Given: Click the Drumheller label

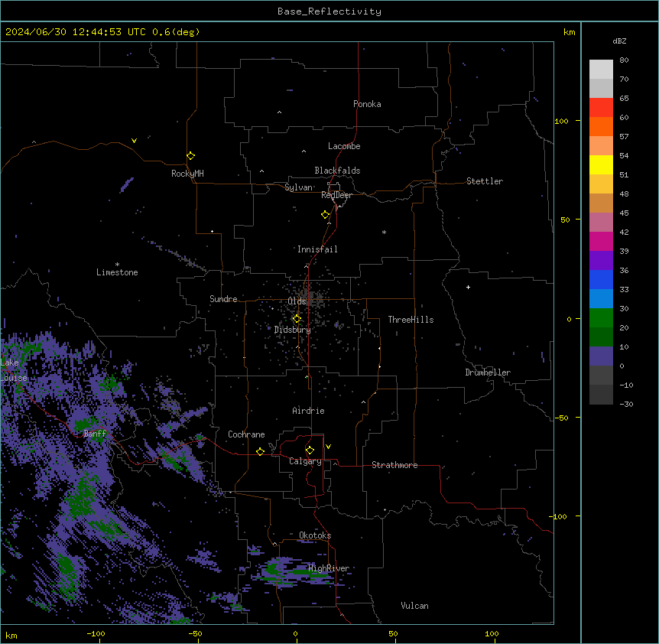Looking at the screenshot, I should point(488,372).
